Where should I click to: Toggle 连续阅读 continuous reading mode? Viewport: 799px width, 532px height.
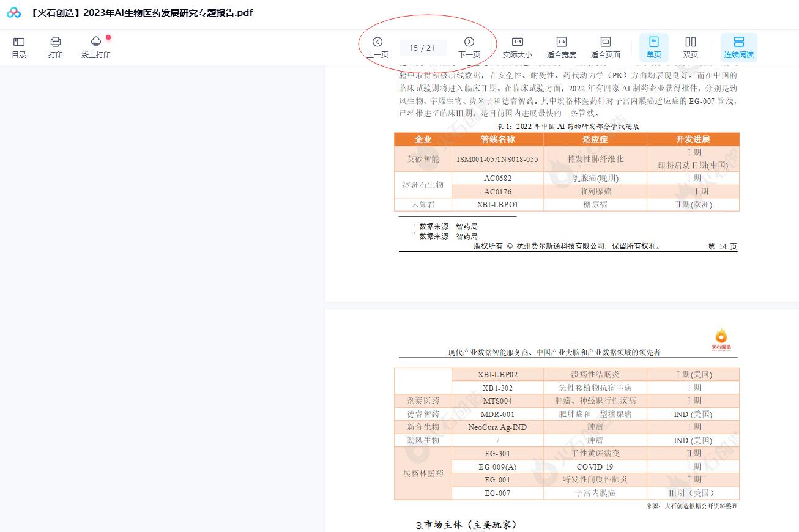pyautogui.click(x=739, y=47)
